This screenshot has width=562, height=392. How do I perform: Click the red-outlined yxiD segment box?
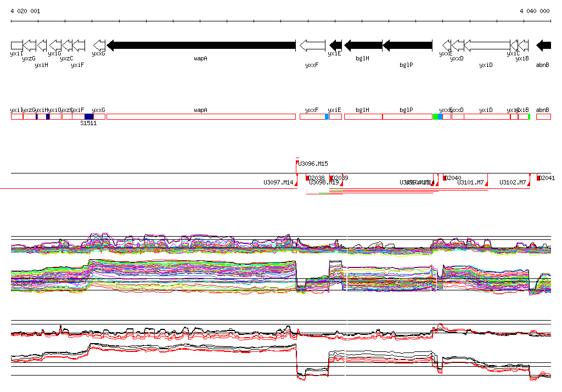coord(487,116)
